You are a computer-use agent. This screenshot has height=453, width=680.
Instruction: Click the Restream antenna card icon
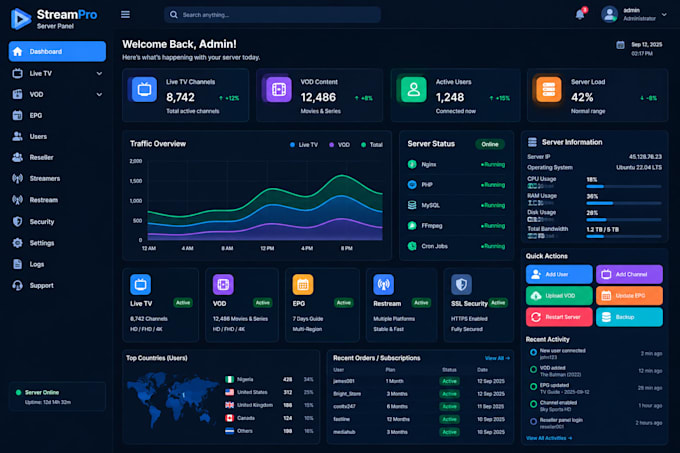383,284
